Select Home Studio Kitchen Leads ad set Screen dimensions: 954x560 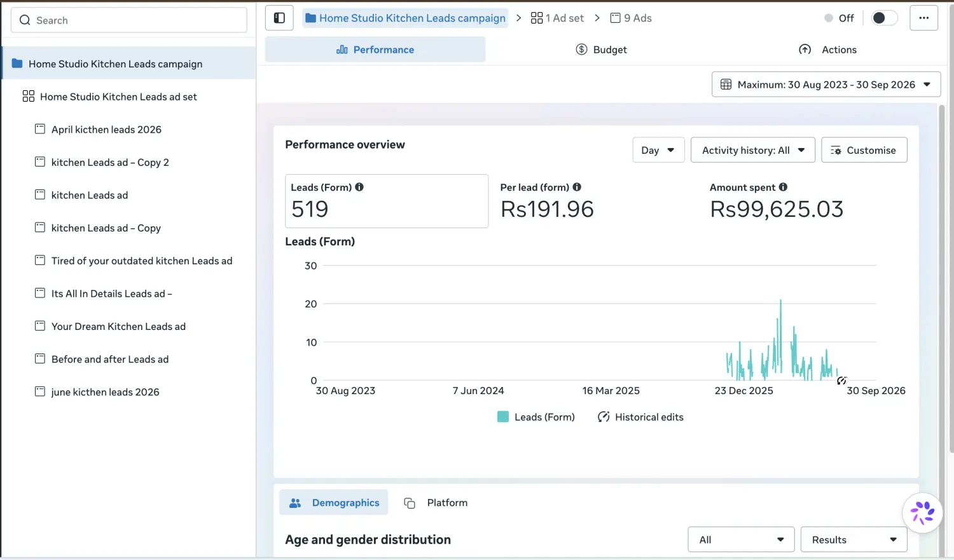(x=128, y=96)
